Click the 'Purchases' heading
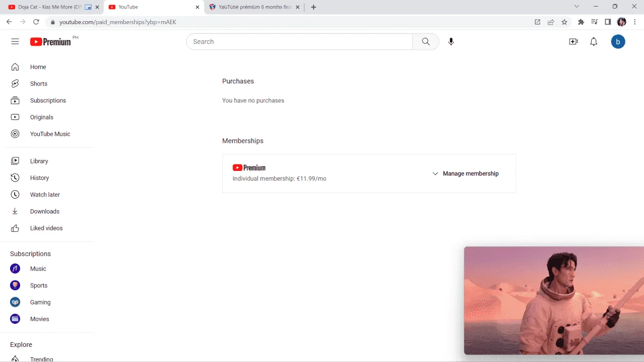 (x=238, y=81)
